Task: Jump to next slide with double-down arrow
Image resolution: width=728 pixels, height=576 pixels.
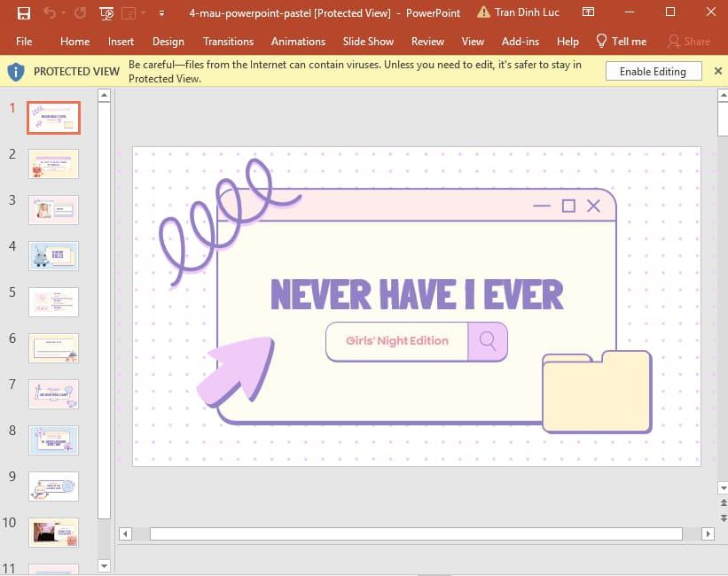Action: click(x=722, y=517)
